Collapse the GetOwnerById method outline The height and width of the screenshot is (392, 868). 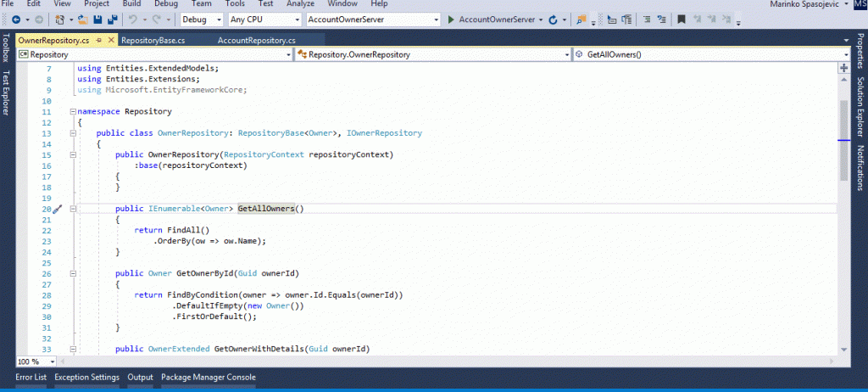(71, 273)
